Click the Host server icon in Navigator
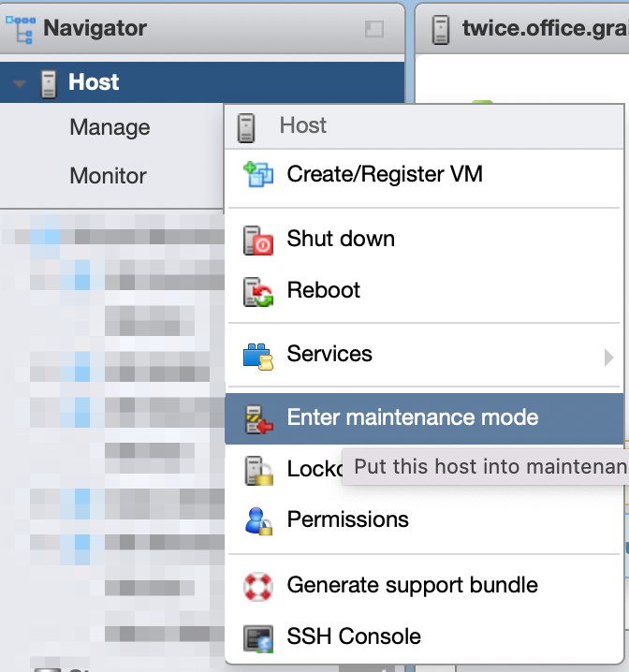This screenshot has height=672, width=629. [x=49, y=84]
